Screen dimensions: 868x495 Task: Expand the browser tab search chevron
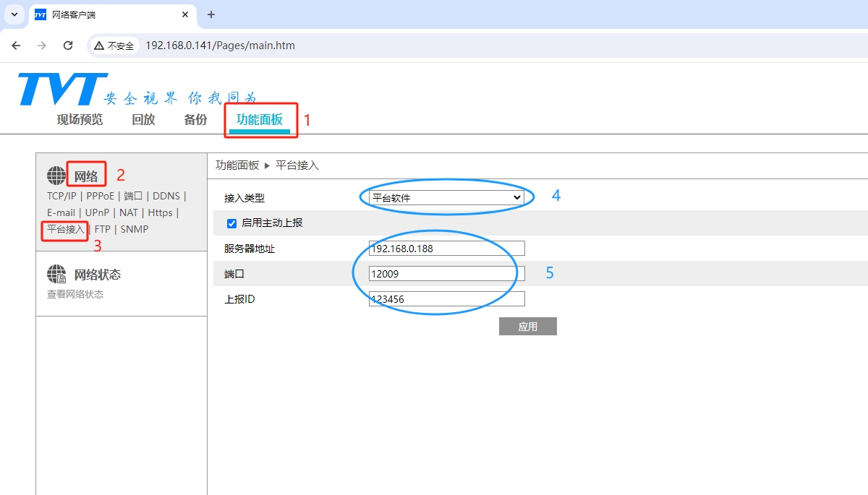pyautogui.click(x=13, y=14)
